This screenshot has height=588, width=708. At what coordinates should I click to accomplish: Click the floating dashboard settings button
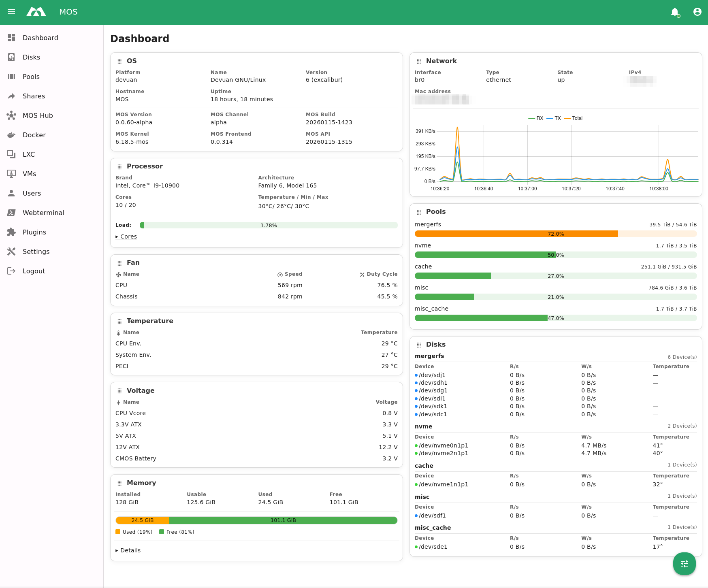click(684, 564)
